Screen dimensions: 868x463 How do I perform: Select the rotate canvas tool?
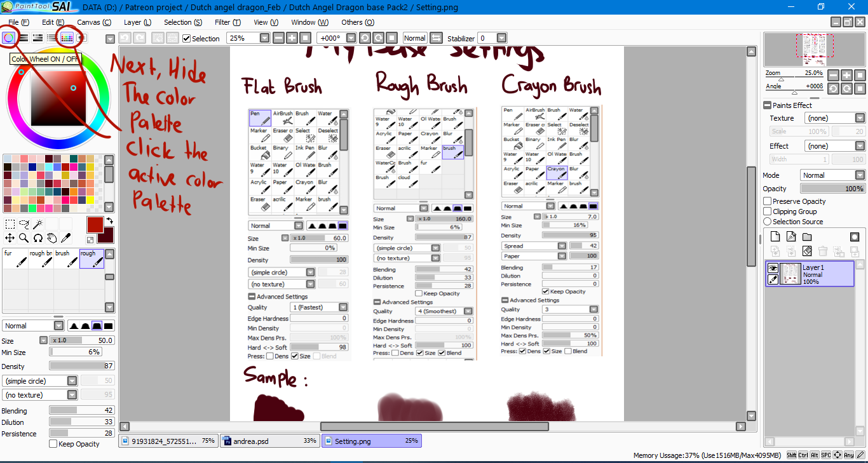(38, 238)
